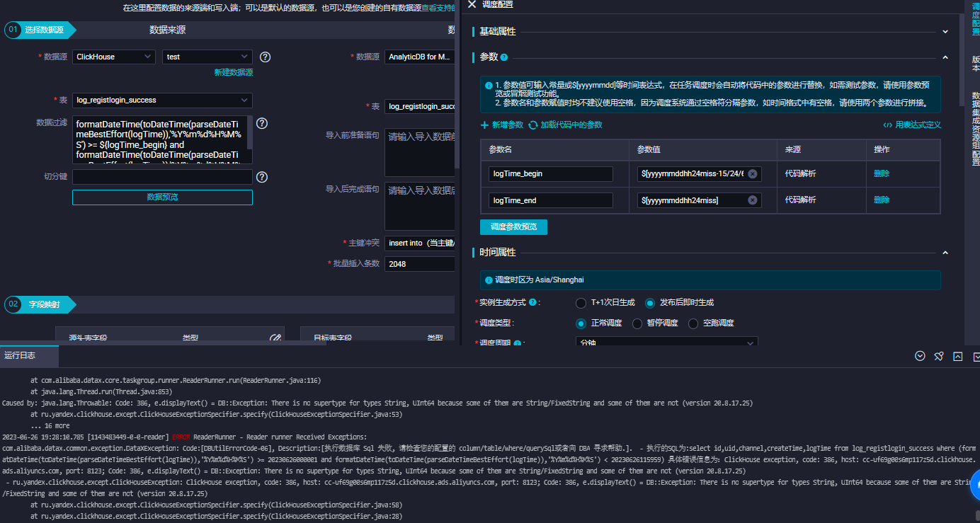Image resolution: width=980 pixels, height=523 pixels.
Task: Go to step 02 字段映射
Action: click(40, 304)
